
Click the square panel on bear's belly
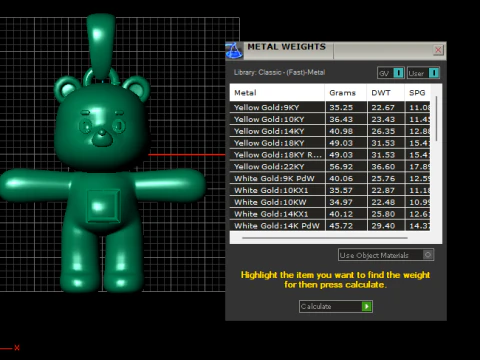coord(103,206)
